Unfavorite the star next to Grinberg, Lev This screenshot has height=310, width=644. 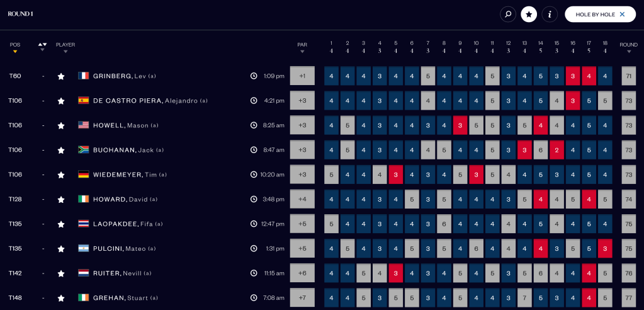tap(61, 76)
